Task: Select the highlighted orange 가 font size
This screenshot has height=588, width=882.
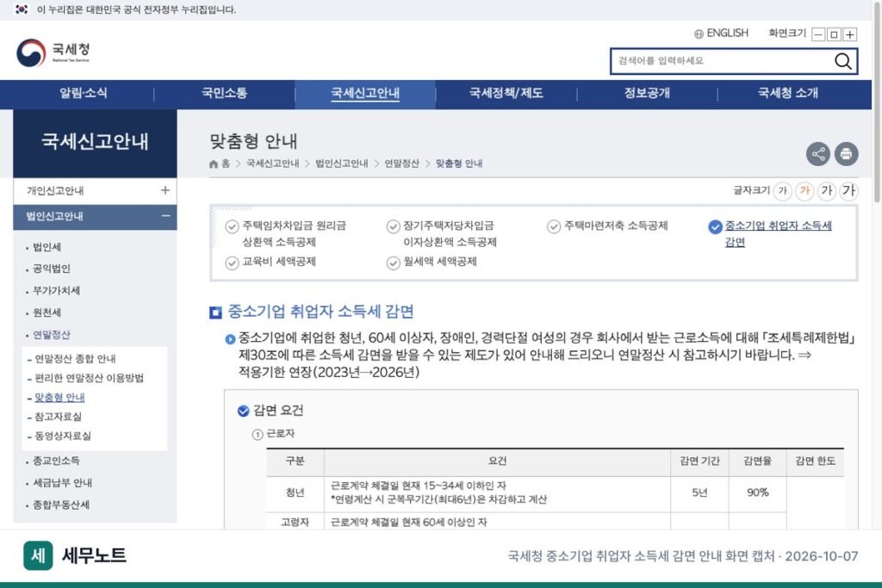Action: point(805,191)
